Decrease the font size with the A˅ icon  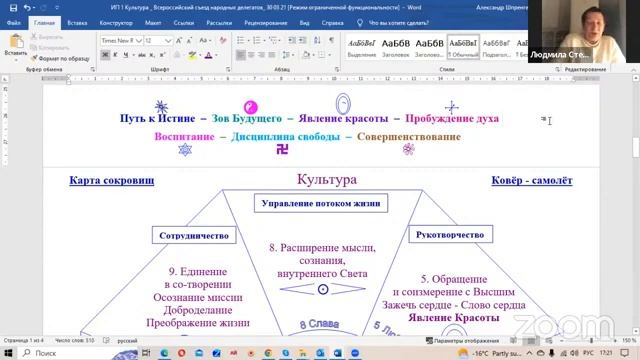click(189, 40)
